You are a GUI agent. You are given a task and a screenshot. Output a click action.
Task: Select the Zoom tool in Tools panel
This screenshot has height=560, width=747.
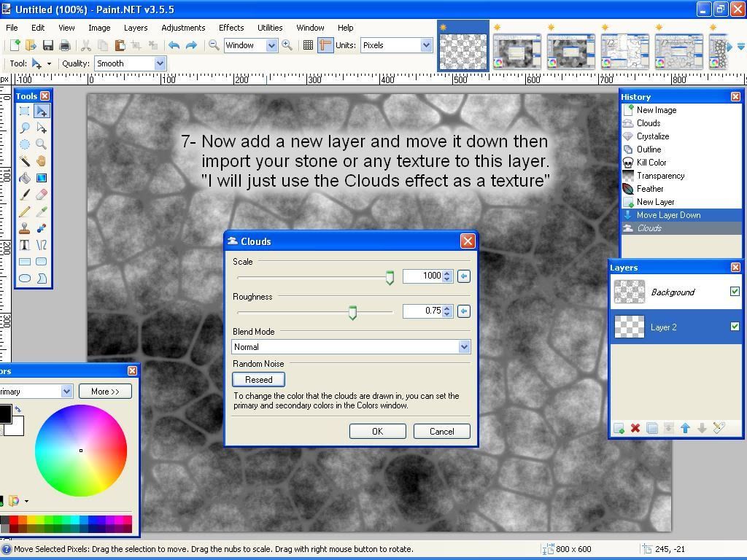(x=42, y=144)
